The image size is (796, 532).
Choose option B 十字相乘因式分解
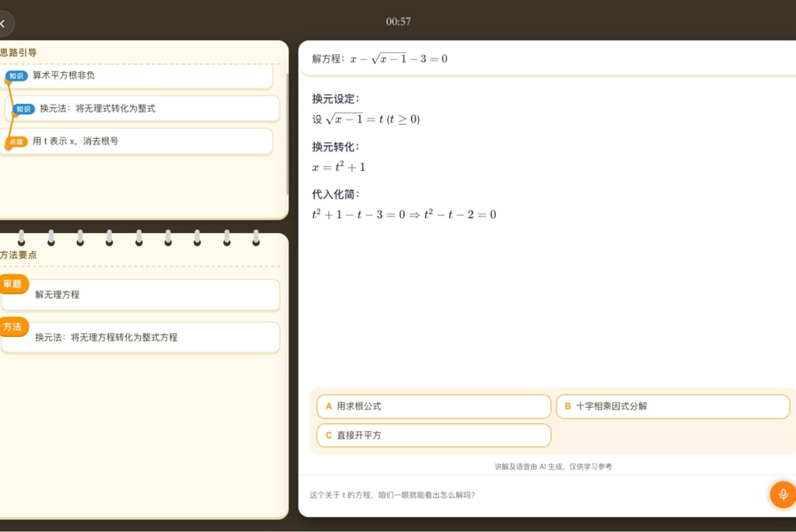click(672, 406)
